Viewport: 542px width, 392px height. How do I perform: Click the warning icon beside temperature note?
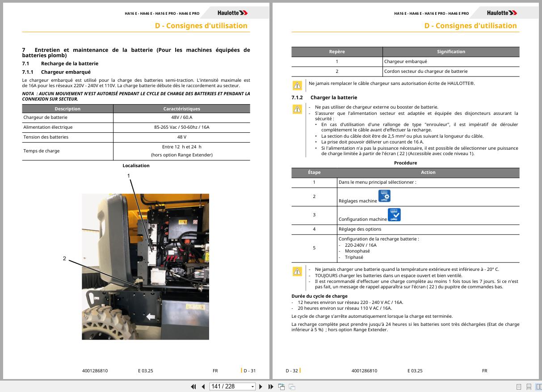coord(297,271)
